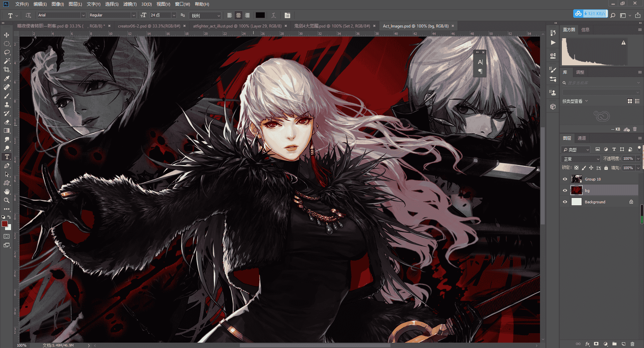Toggle visibility of Group 10 layer
The height and width of the screenshot is (348, 644).
(x=565, y=179)
